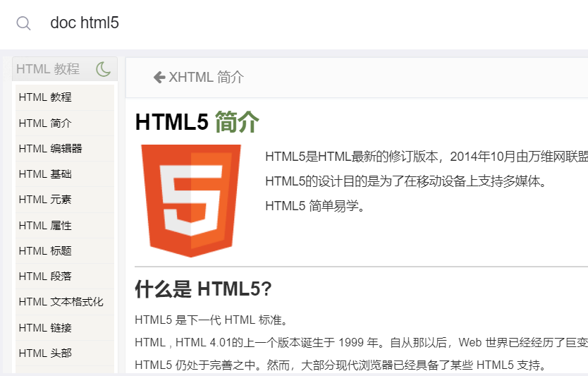Click the back arrow before XHTML 简介

159,78
